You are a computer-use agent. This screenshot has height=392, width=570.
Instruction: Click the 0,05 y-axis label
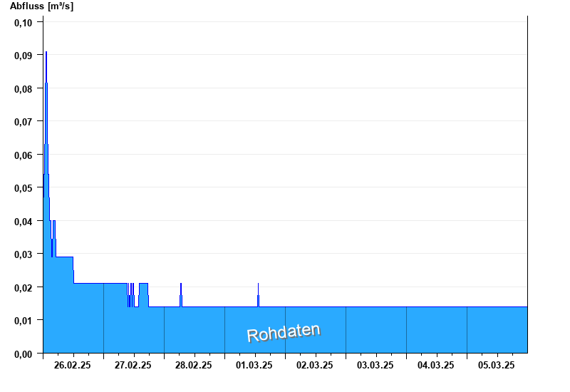pyautogui.click(x=24, y=188)
